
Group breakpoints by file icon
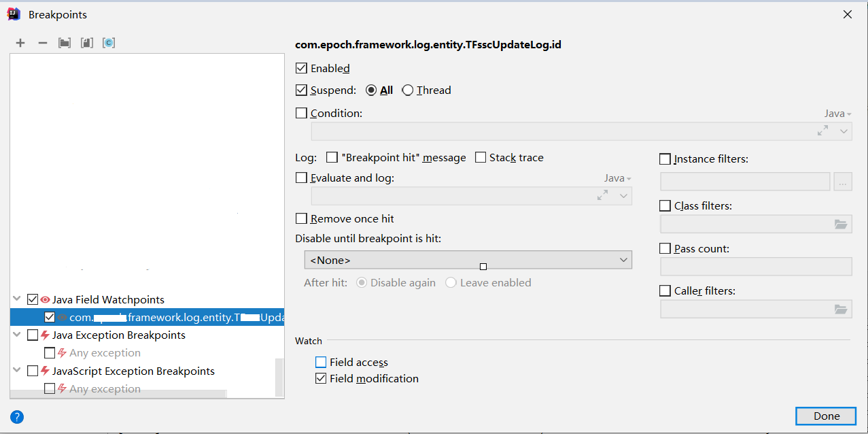coord(86,43)
